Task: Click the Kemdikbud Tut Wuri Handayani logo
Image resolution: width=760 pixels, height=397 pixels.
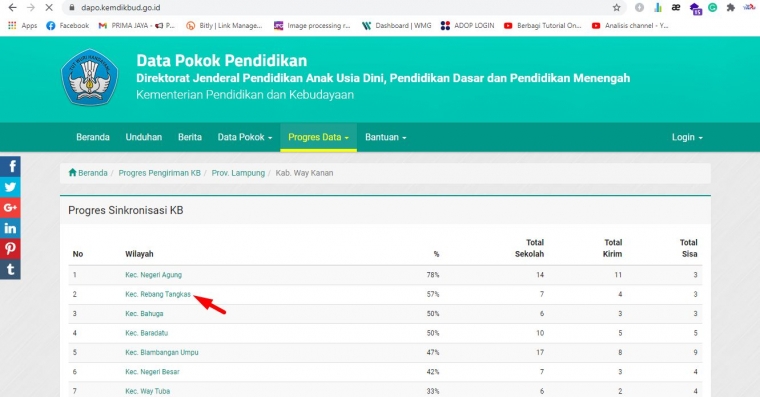Action: pyautogui.click(x=90, y=77)
